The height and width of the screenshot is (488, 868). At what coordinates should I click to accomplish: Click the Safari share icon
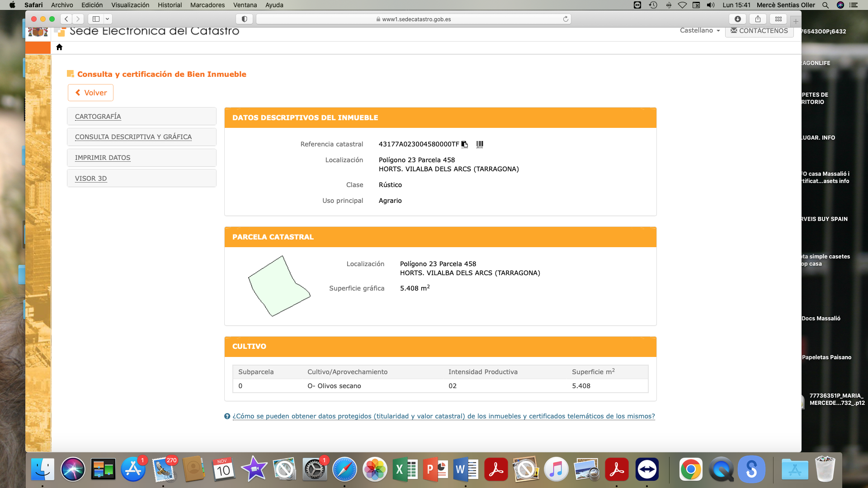(758, 19)
